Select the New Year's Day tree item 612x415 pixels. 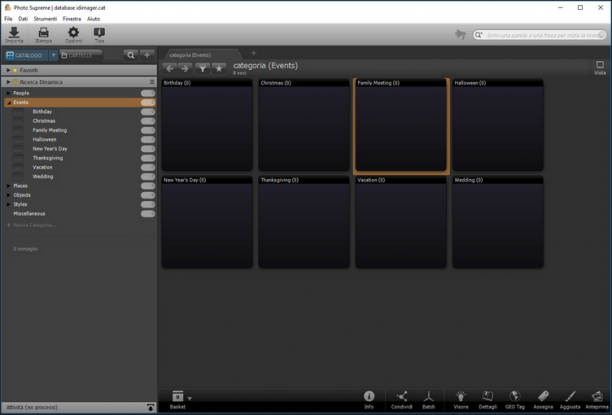coord(50,149)
